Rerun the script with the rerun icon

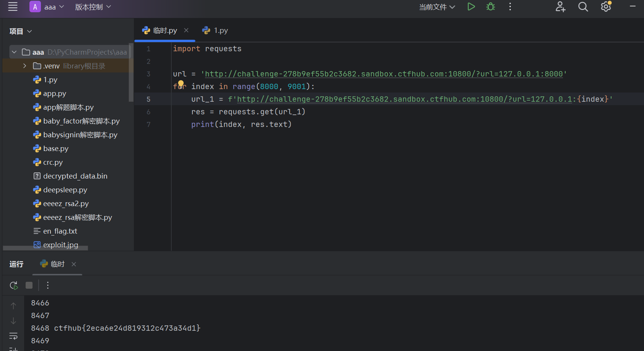tap(14, 285)
